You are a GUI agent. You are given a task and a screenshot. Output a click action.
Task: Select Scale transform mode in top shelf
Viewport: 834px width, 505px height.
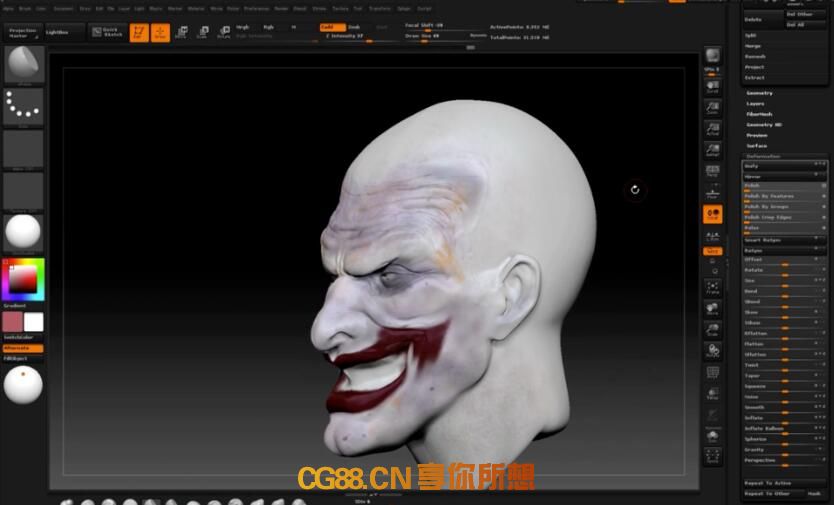[x=203, y=32]
